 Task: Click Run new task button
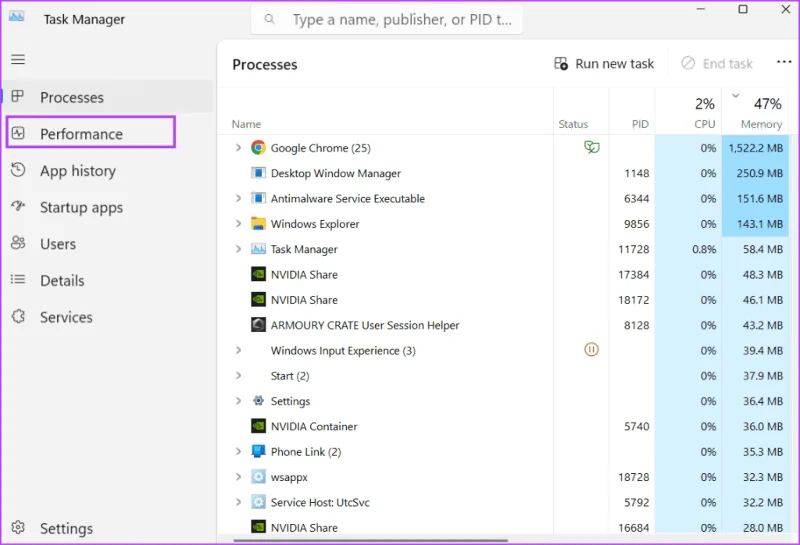[x=604, y=64]
